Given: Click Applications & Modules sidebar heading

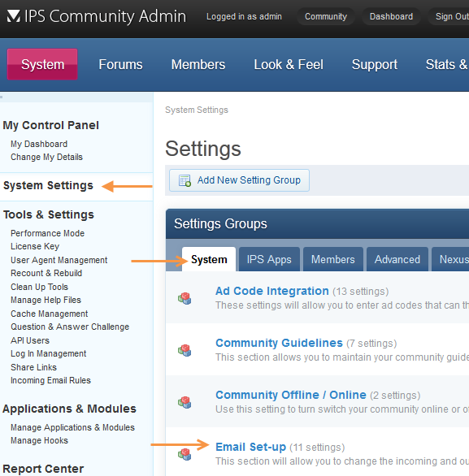Looking at the screenshot, I should pyautogui.click(x=70, y=409).
